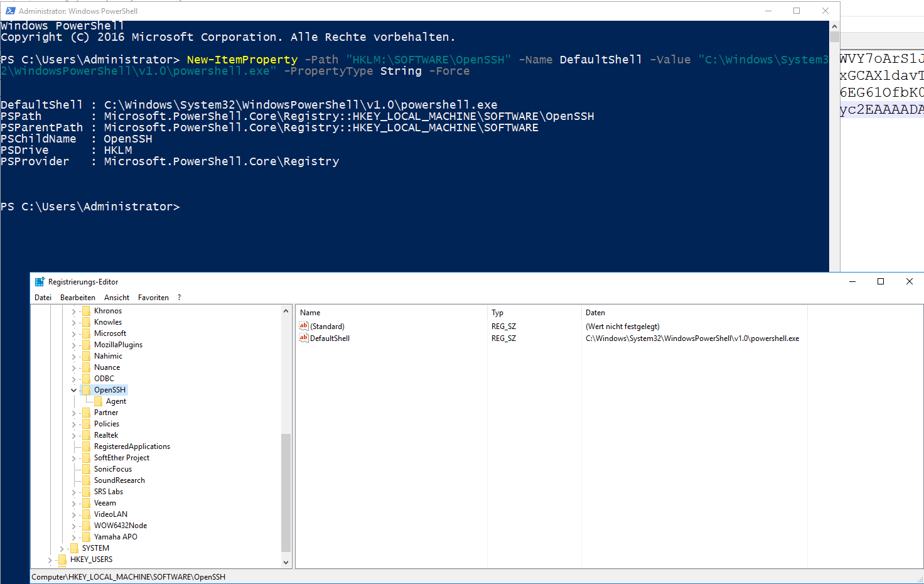Select the Nahimic folder icon
Screen dimensions: 924x584
87,356
